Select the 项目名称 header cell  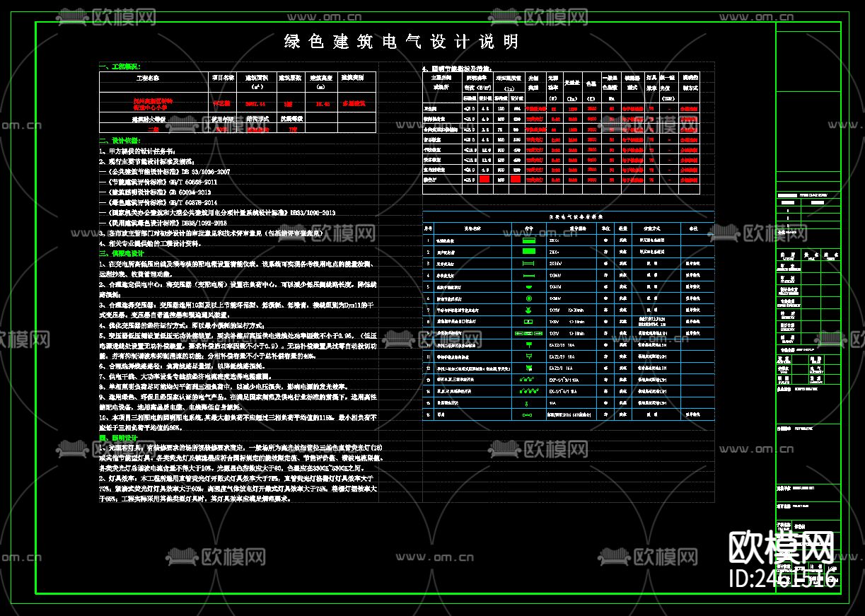pos(223,78)
